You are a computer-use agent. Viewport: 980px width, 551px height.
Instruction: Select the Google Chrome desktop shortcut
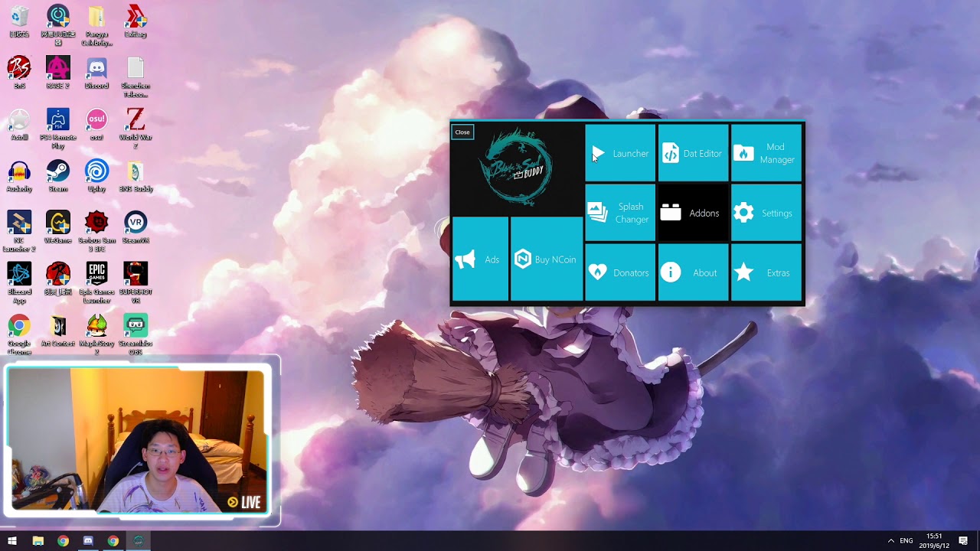pos(19,334)
